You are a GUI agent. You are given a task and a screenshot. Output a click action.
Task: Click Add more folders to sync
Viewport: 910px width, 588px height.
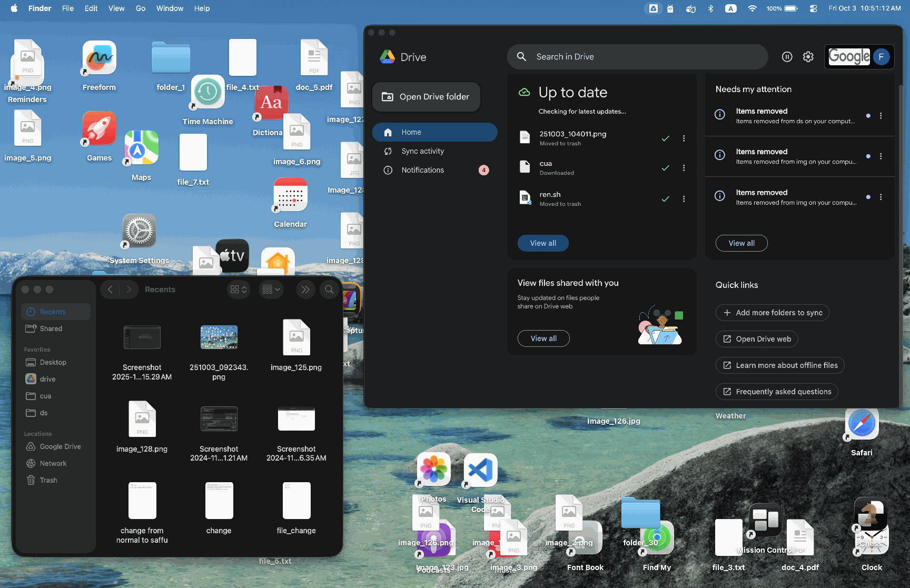(772, 313)
